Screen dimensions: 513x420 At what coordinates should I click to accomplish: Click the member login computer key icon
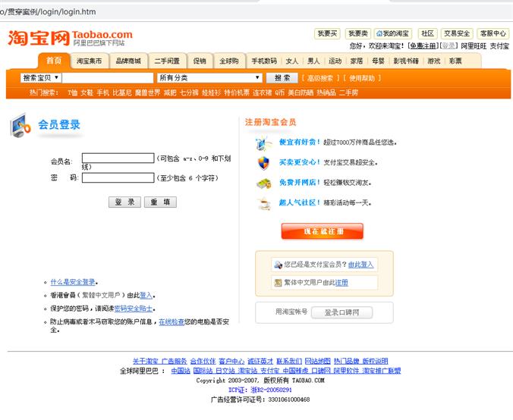coord(20,126)
